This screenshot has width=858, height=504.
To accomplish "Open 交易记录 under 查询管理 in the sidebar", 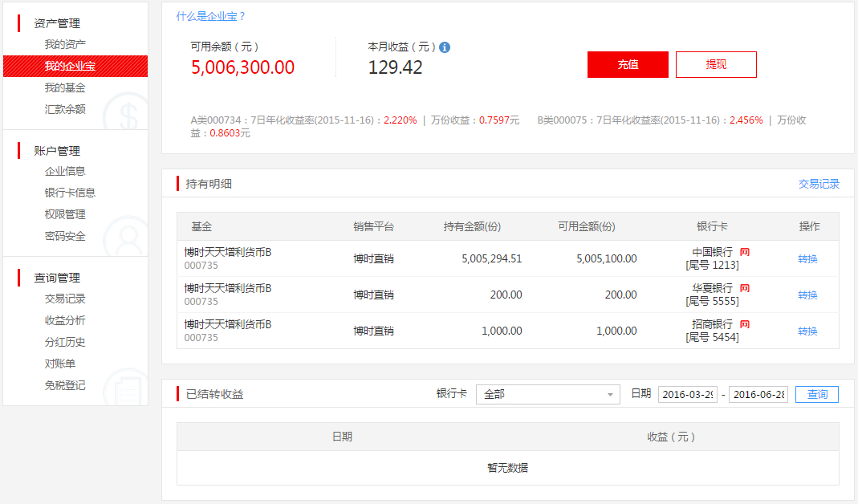I will (x=65, y=299).
